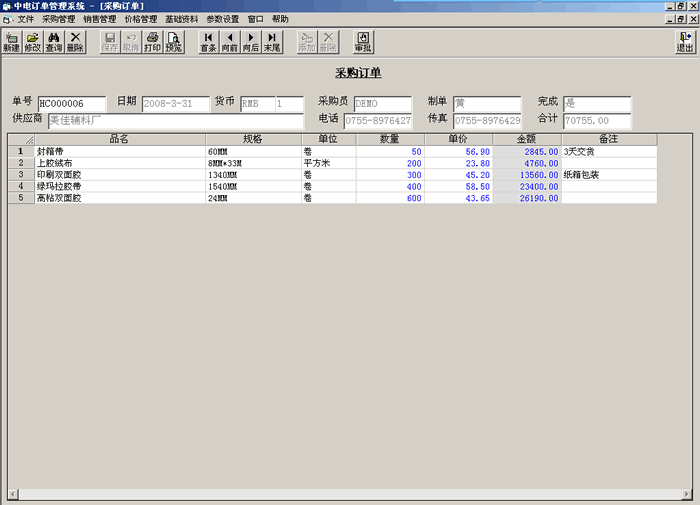700x505 pixels.
Task: Open the 基础资料 menu
Action: (181, 19)
